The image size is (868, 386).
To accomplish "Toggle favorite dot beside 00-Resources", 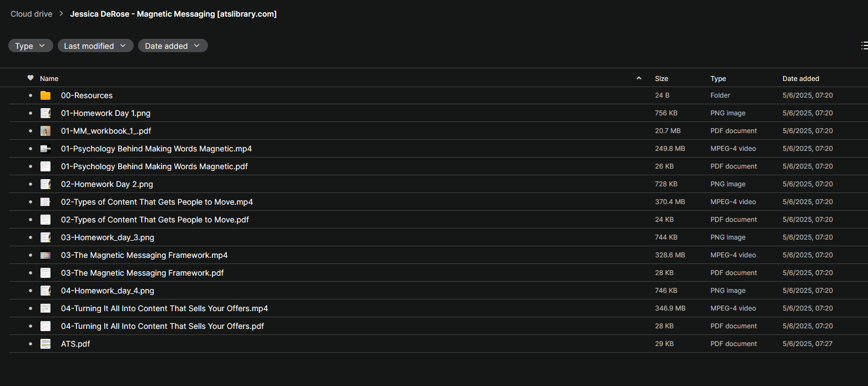I will tap(31, 95).
